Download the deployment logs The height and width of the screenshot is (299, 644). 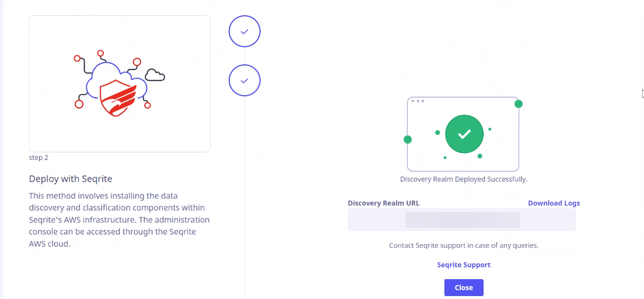pos(554,203)
